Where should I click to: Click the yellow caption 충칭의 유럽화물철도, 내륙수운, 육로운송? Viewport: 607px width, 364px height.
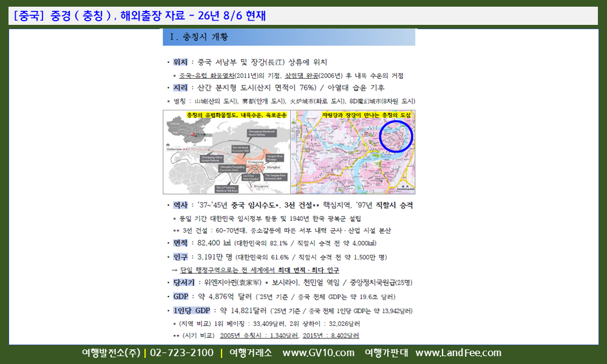click(237, 115)
